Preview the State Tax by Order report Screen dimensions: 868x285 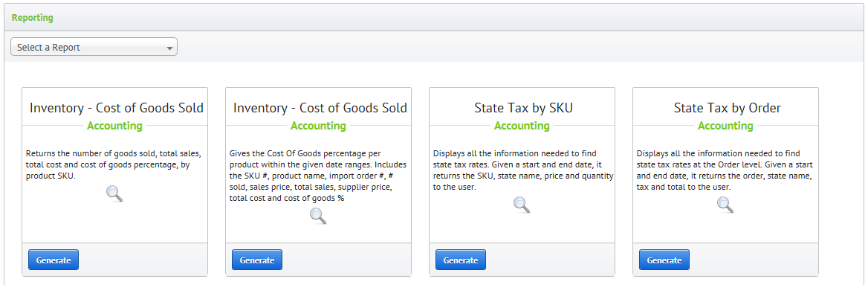click(x=726, y=205)
